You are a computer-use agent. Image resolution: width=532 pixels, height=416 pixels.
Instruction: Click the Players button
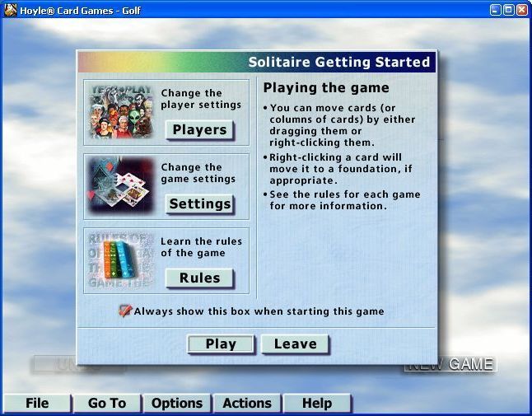click(199, 130)
